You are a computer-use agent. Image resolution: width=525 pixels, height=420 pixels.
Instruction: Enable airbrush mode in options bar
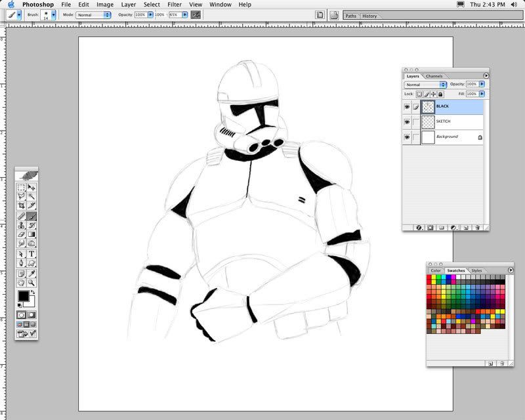point(196,14)
